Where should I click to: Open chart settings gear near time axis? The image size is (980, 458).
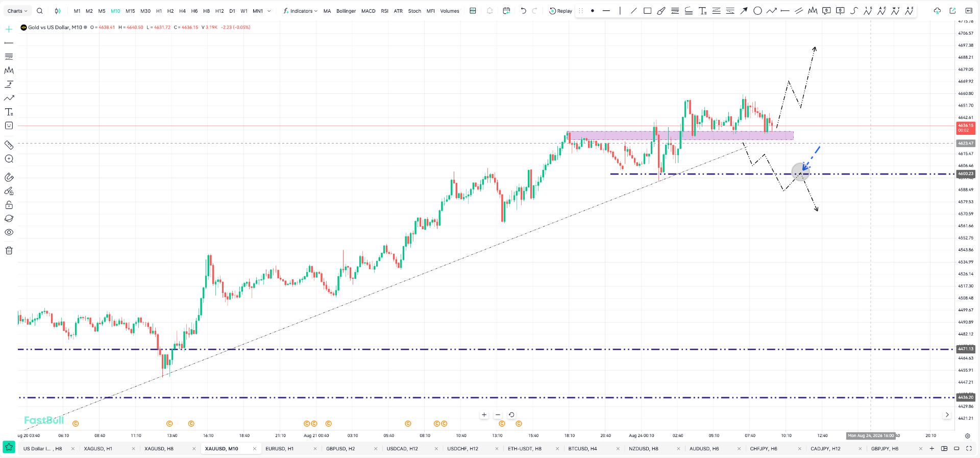pos(967,436)
